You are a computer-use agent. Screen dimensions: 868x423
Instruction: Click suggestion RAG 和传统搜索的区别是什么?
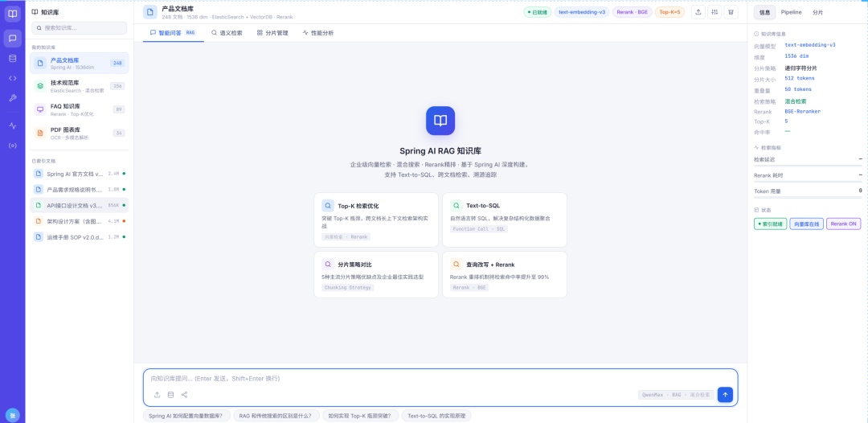[276, 415]
